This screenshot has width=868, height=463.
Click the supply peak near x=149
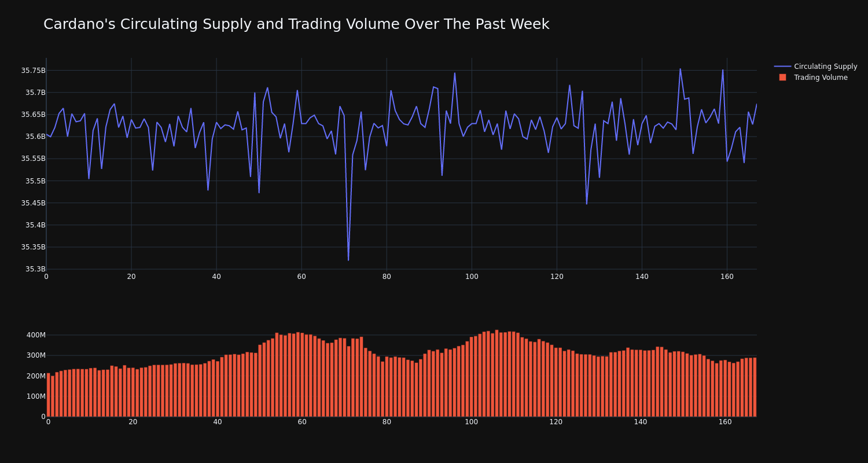click(x=680, y=69)
